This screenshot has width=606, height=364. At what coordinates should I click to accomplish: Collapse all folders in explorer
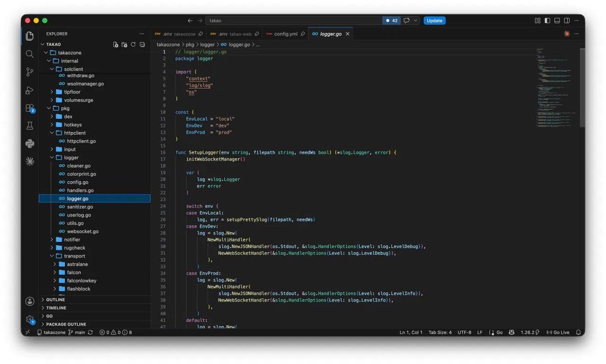coord(142,44)
